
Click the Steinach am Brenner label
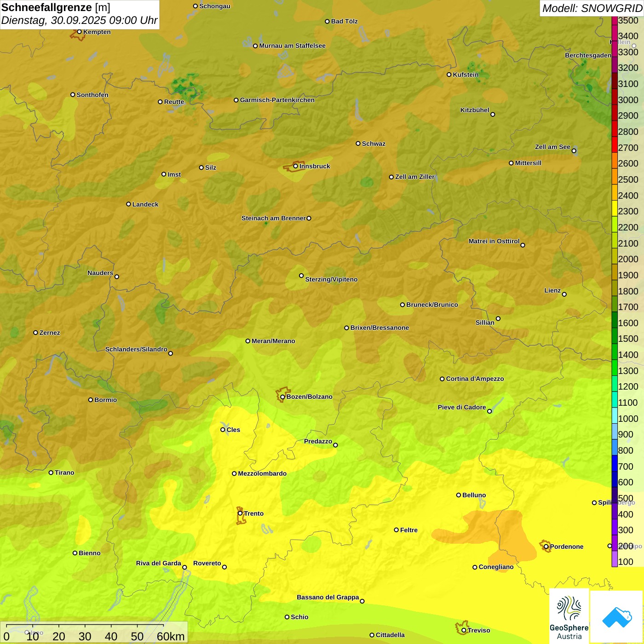coord(274,218)
